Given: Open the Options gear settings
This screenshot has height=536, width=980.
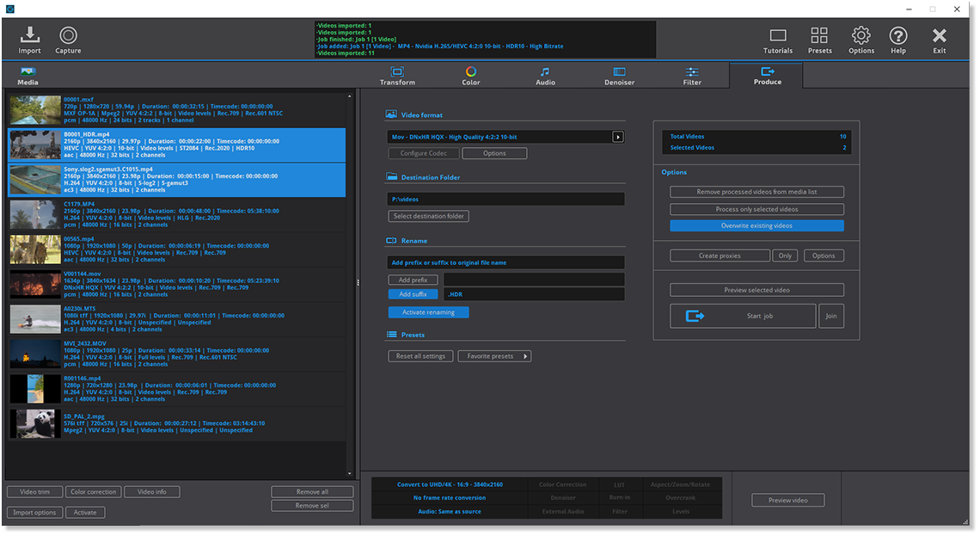Looking at the screenshot, I should point(861,40).
